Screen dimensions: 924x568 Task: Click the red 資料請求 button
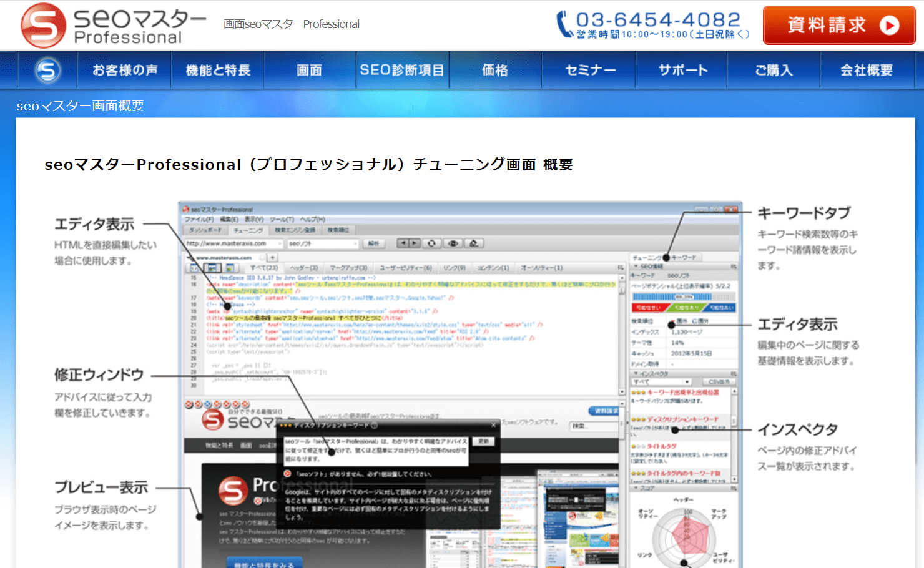(x=839, y=25)
